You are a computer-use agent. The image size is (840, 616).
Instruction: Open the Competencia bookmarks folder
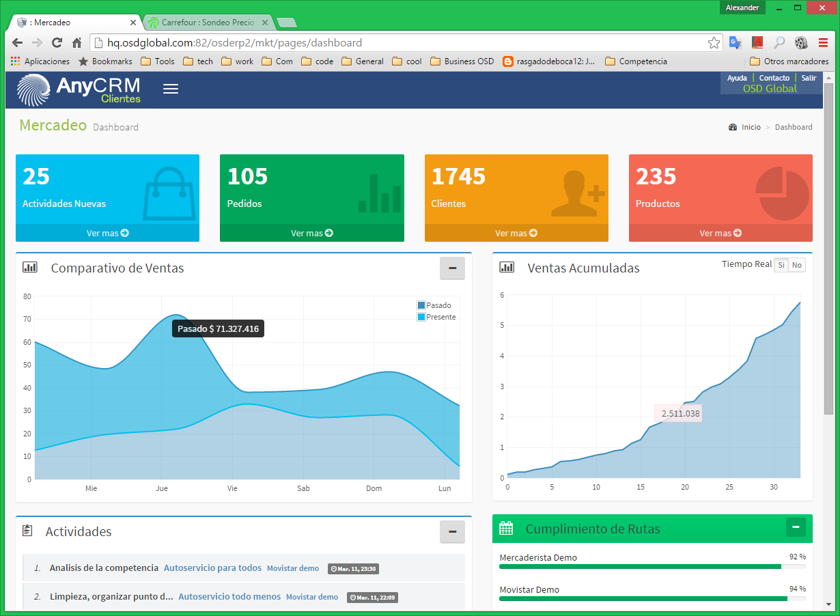click(636, 61)
